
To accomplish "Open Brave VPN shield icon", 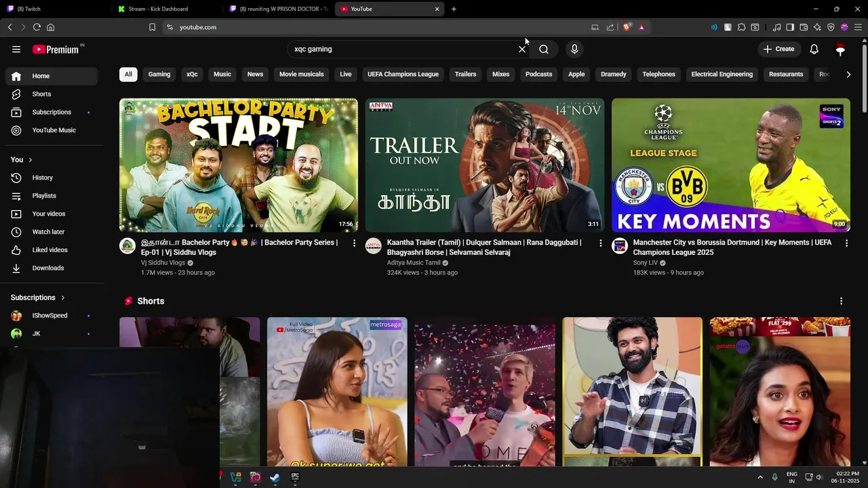I will pos(831,27).
